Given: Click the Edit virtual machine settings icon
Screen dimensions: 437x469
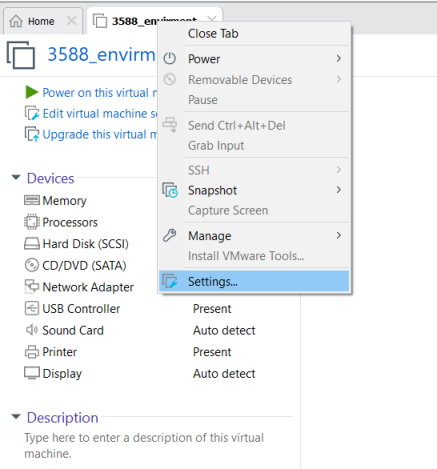Looking at the screenshot, I should click(x=32, y=113).
